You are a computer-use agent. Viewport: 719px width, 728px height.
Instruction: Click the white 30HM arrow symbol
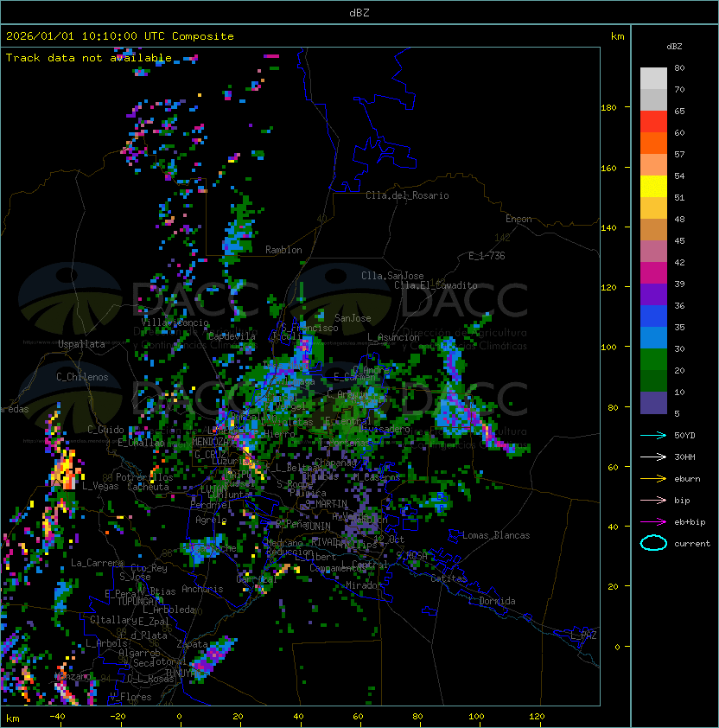click(653, 457)
